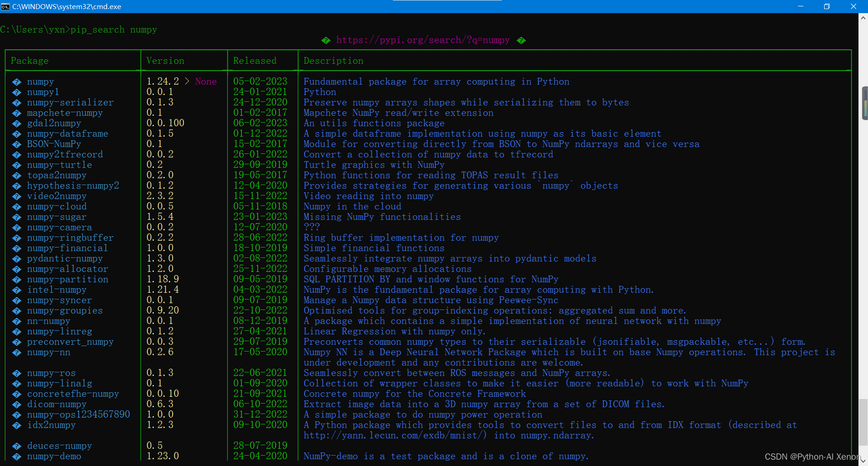Click release date 23-01-2023 for numpy-sugar

(x=260, y=217)
